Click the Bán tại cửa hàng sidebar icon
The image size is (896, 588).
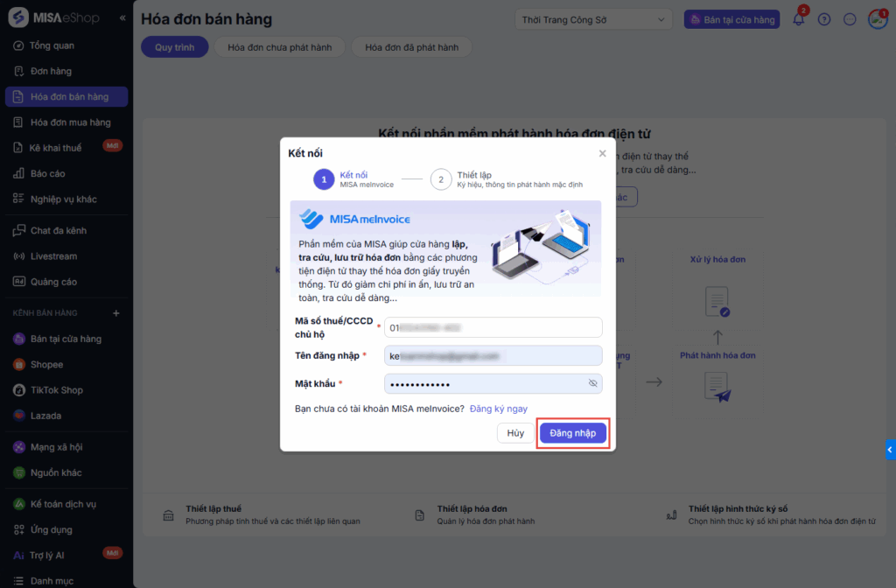tap(19, 339)
